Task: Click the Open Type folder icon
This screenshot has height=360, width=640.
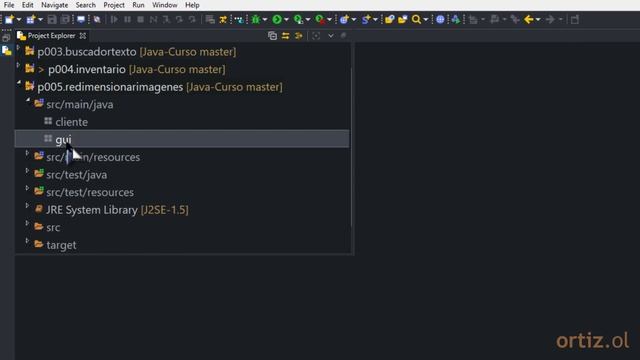Action: click(389, 19)
